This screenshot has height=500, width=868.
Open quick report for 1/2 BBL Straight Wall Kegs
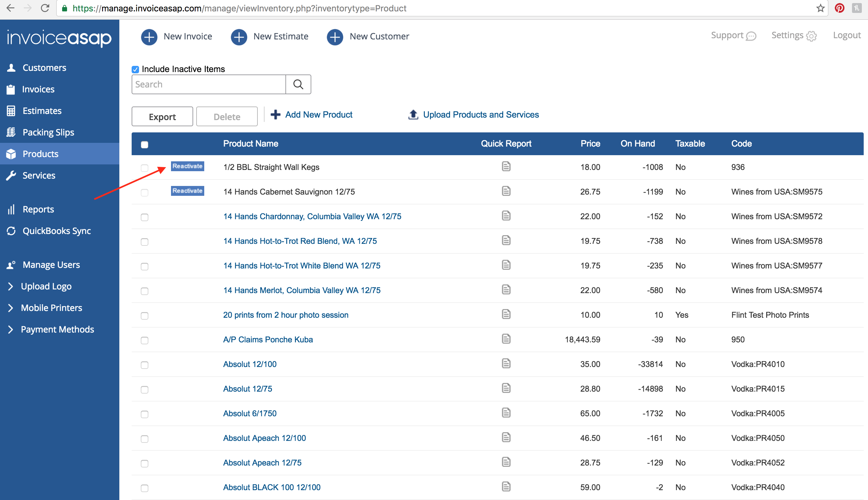pyautogui.click(x=506, y=167)
